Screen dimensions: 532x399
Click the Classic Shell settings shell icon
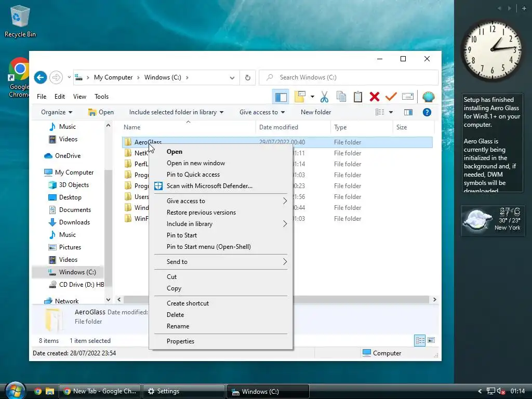point(429,97)
